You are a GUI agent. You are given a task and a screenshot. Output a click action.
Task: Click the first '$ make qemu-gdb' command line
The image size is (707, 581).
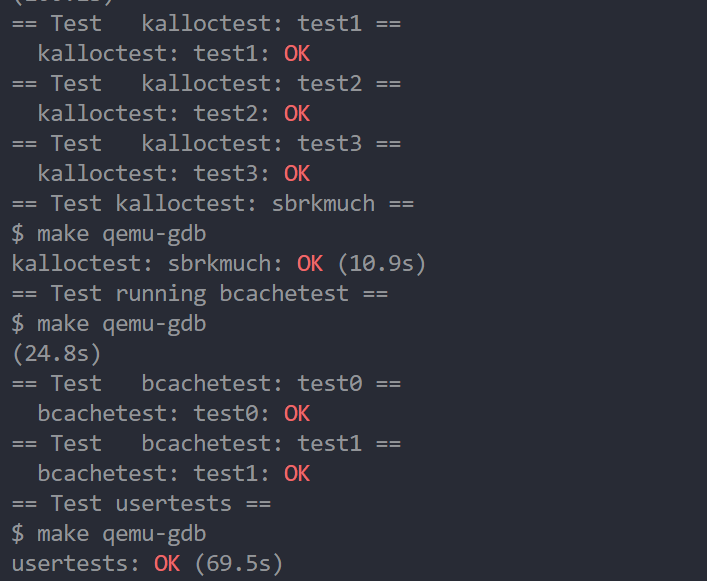[109, 234]
